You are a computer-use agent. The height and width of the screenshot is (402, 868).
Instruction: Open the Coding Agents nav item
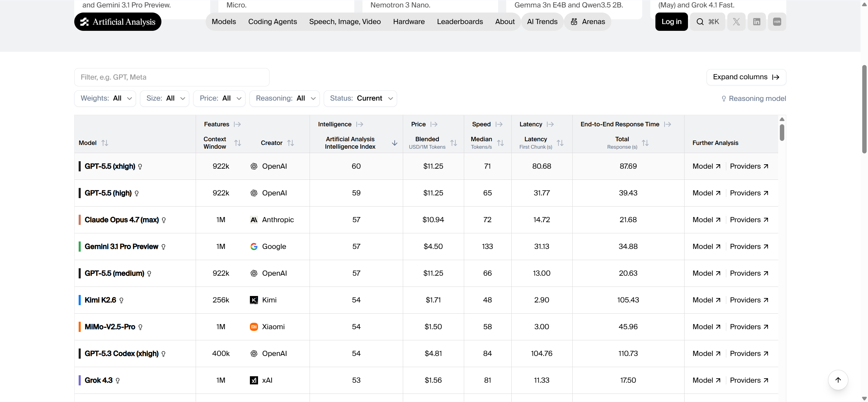tap(273, 22)
